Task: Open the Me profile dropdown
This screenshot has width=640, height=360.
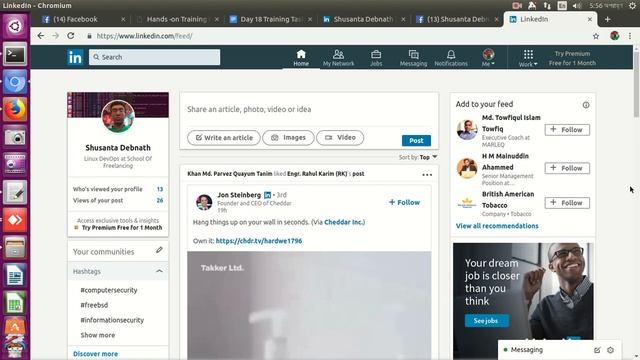Action: click(x=488, y=58)
